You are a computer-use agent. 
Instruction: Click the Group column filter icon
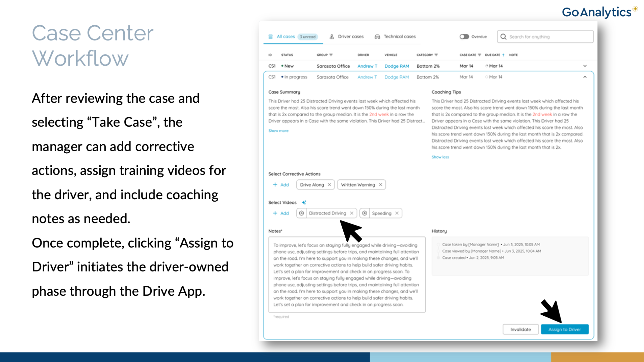tap(331, 55)
